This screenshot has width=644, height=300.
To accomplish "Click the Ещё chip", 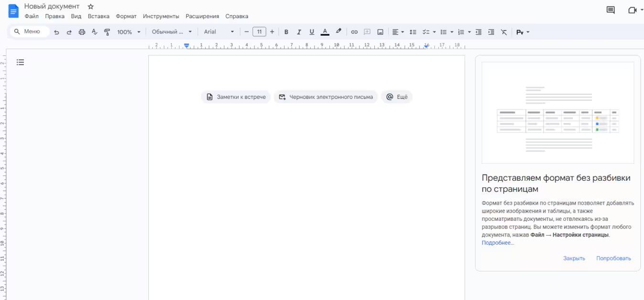I will [397, 97].
